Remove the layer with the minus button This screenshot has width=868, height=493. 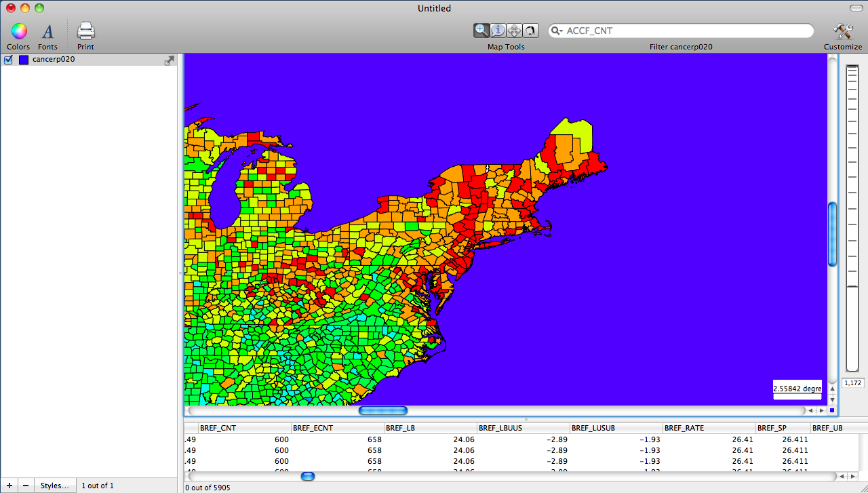coord(25,486)
